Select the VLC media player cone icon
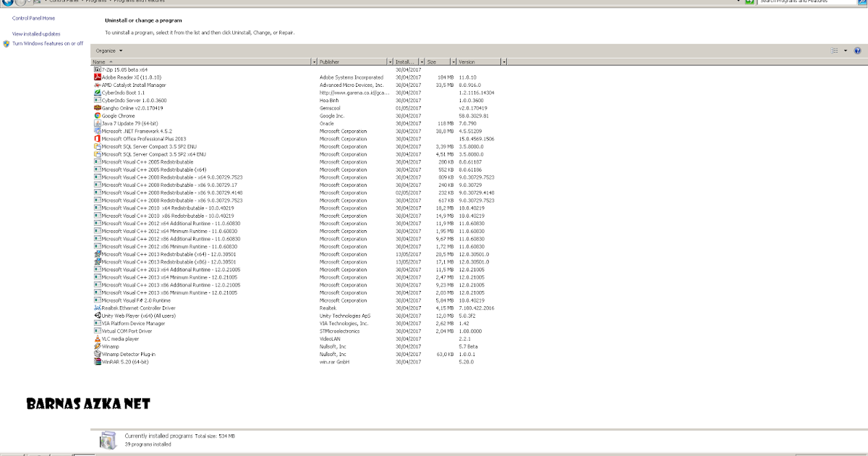 coord(97,339)
